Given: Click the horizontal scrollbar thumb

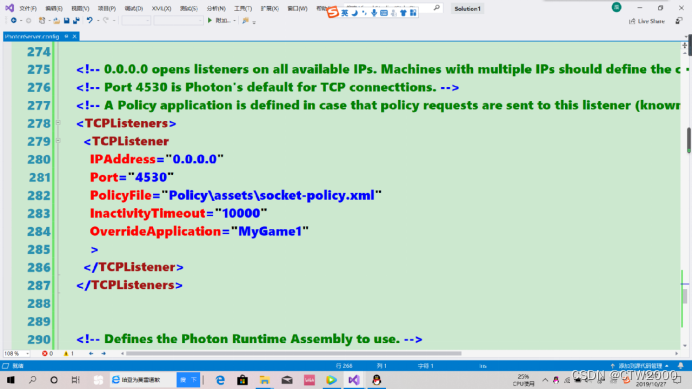Looking at the screenshot, I should point(293,353).
